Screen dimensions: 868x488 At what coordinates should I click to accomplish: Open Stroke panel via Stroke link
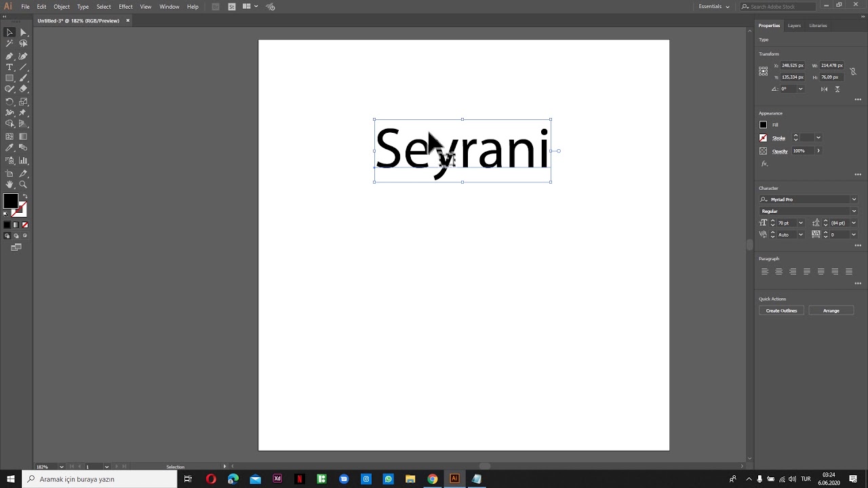click(778, 138)
